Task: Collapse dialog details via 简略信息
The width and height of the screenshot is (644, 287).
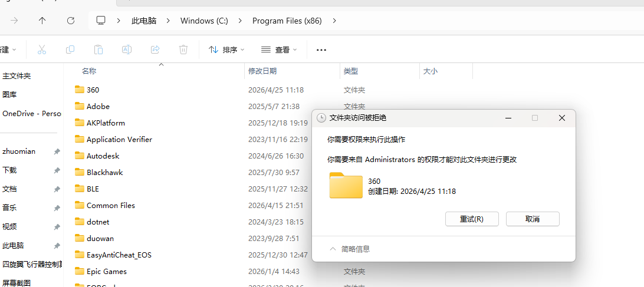Action: pyautogui.click(x=350, y=249)
